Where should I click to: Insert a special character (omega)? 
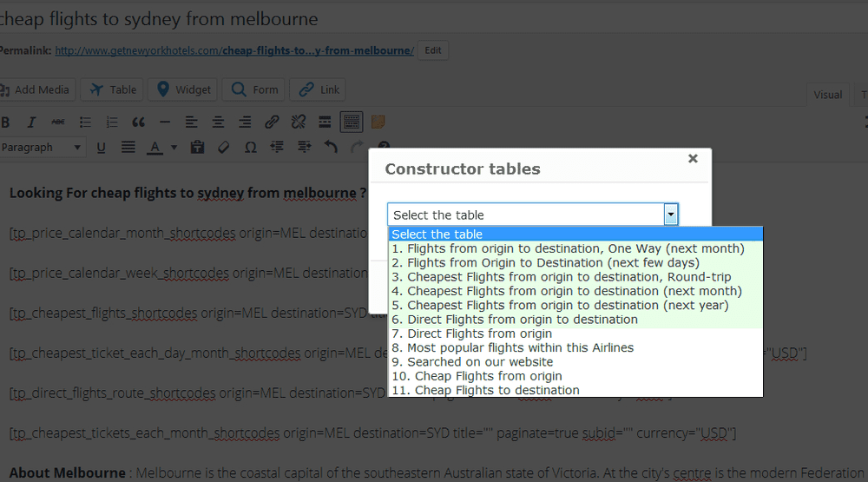[x=250, y=148]
